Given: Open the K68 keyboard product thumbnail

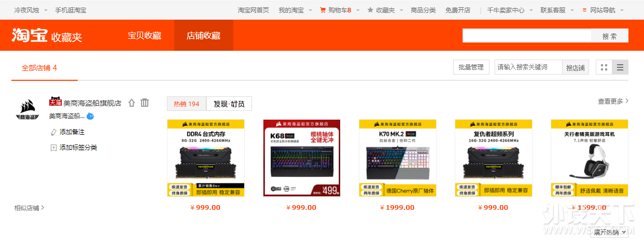Looking at the screenshot, I should (302, 158).
